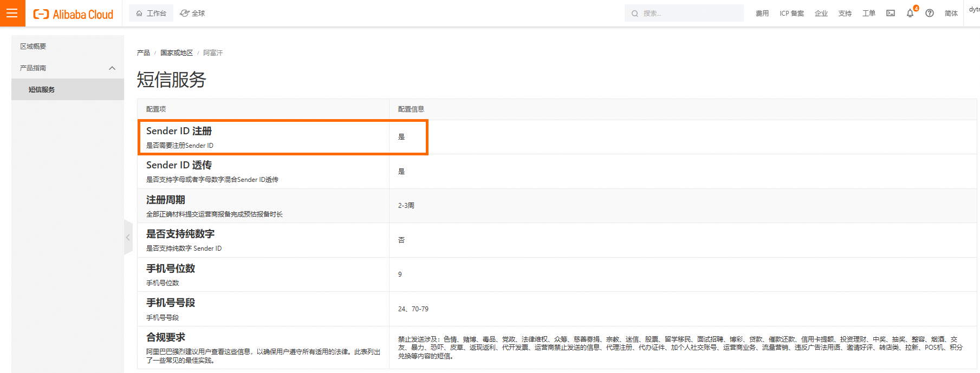The image size is (980, 373).
Task: Click the 手机号位数 row title
Action: pyautogui.click(x=171, y=269)
